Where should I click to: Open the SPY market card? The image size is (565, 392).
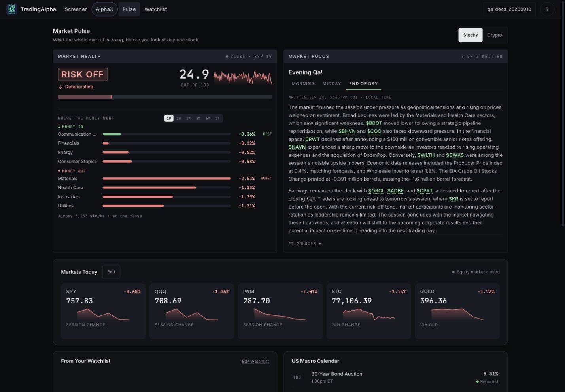103,311
